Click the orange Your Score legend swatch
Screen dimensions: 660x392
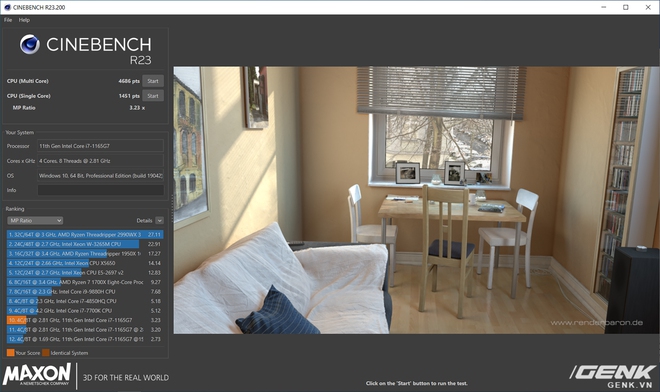coord(11,353)
